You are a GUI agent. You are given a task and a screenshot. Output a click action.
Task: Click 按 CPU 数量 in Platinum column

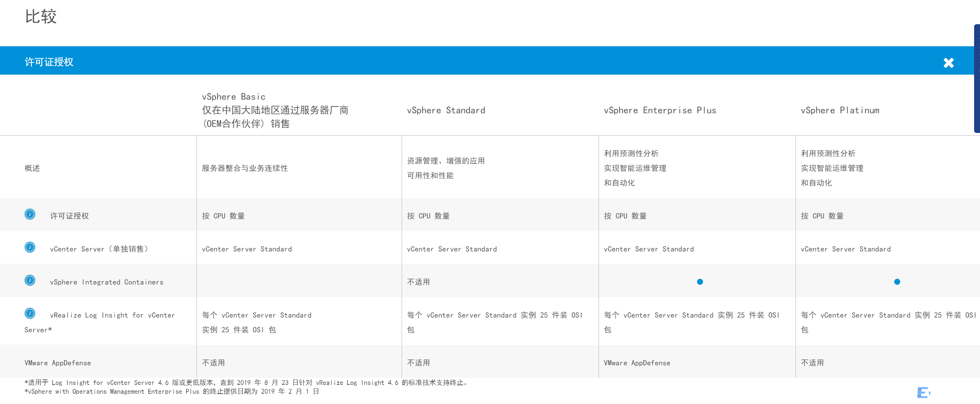(822, 216)
